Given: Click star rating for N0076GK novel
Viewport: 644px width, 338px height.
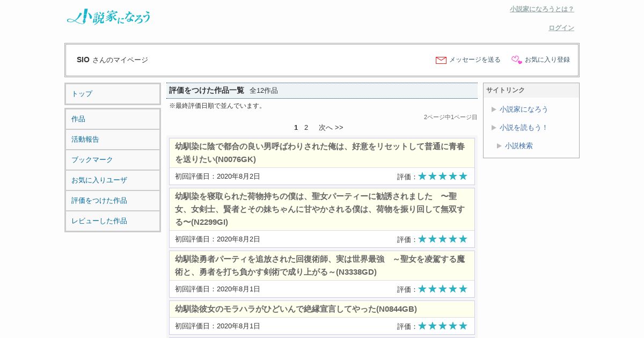Looking at the screenshot, I should click(x=443, y=176).
